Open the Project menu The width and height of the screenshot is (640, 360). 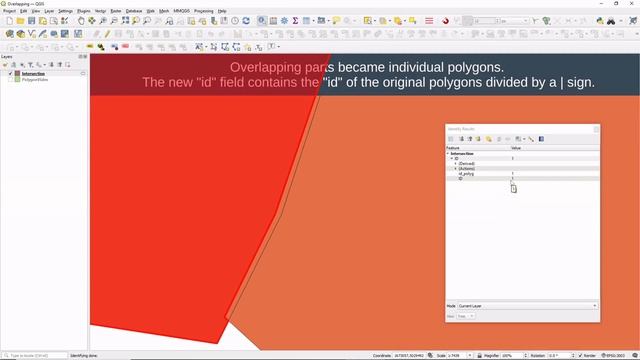(9, 11)
